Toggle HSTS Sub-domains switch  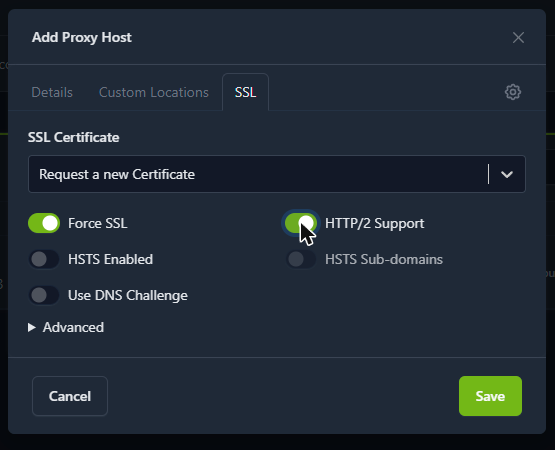point(301,259)
